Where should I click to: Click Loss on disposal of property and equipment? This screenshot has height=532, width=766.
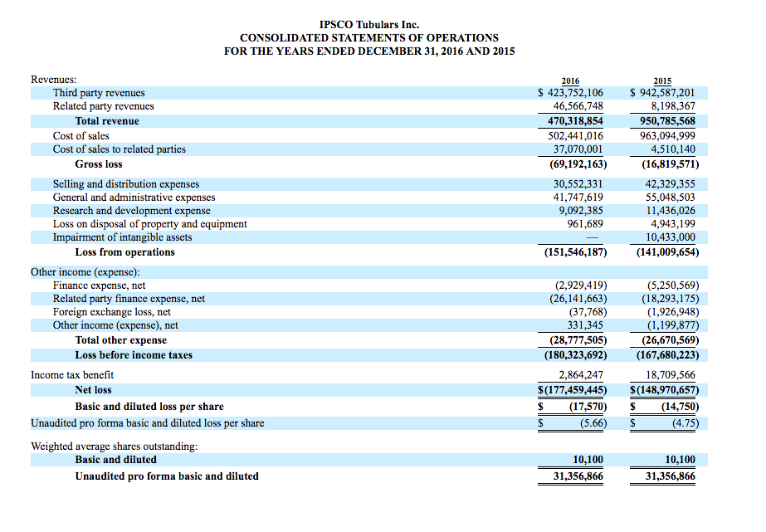[150, 224]
